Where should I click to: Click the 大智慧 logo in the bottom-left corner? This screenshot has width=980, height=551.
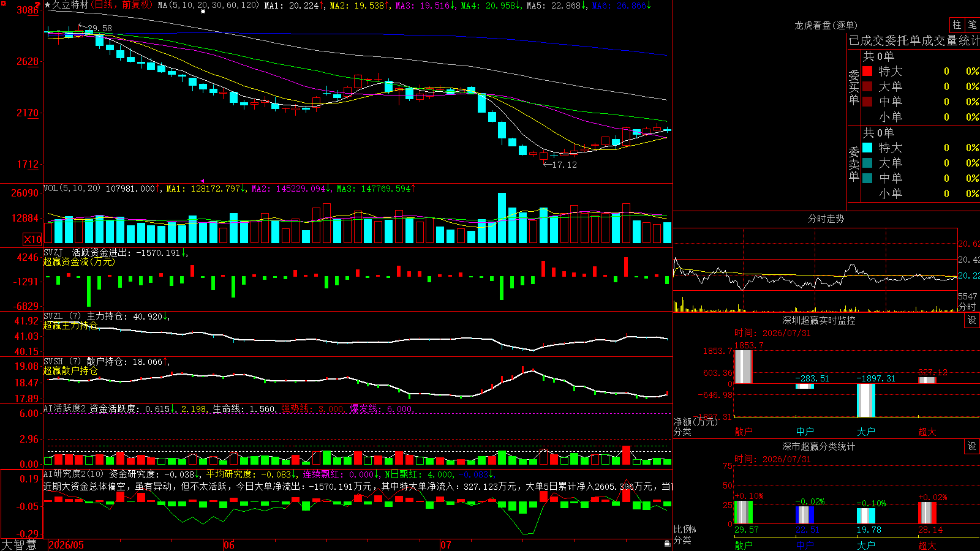pyautogui.click(x=19, y=545)
